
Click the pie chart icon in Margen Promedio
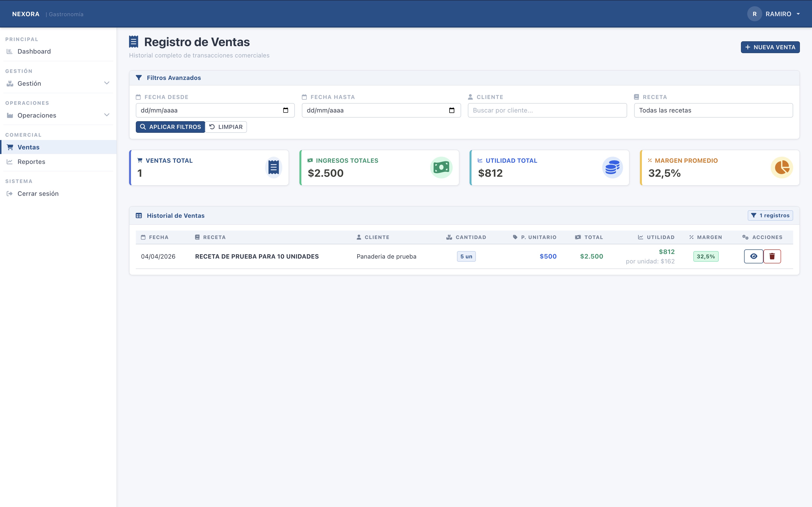click(x=782, y=167)
